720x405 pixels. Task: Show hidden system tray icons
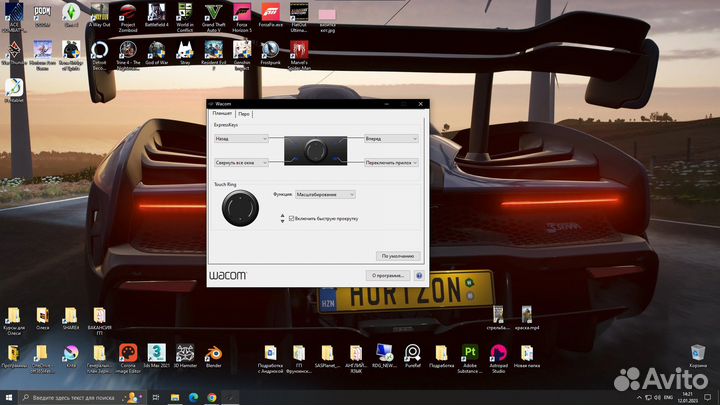point(639,398)
